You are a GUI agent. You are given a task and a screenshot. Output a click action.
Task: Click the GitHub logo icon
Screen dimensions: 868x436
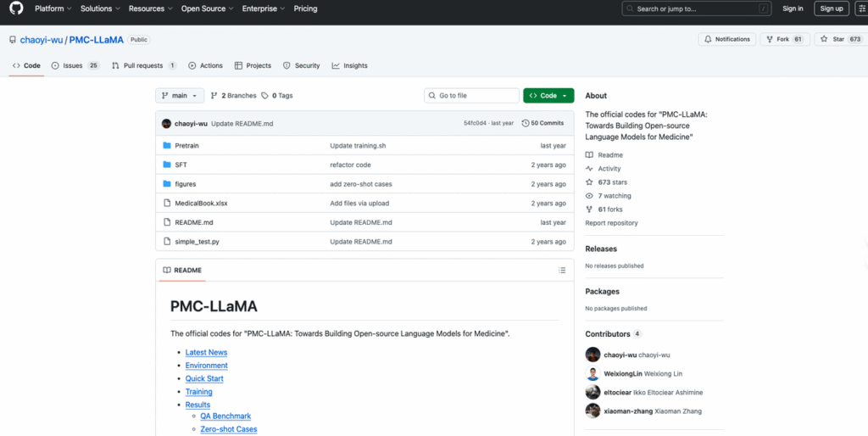pos(17,8)
